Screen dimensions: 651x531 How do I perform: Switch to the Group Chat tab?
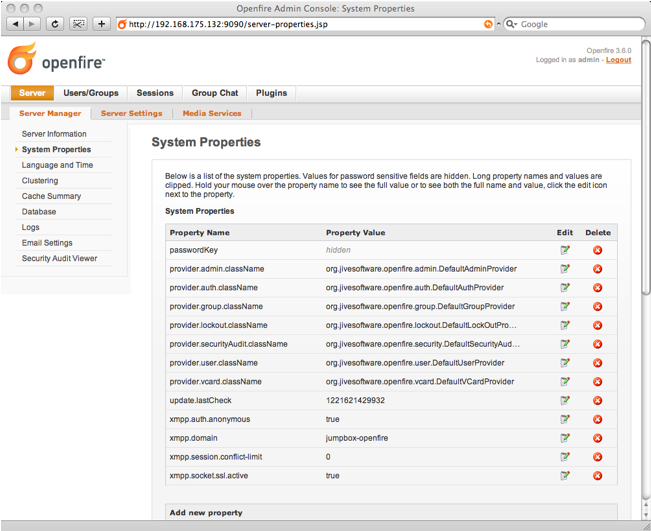pos(215,93)
